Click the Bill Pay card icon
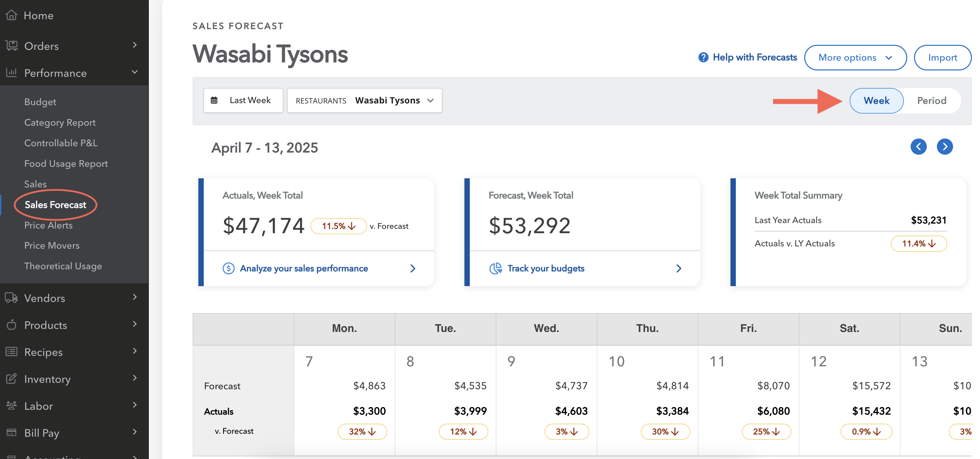The width and height of the screenshot is (980, 459). [11, 432]
